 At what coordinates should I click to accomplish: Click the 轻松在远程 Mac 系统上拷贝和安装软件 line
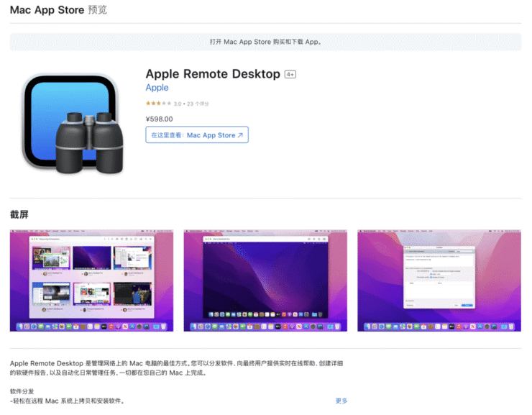pyautogui.click(x=68, y=401)
